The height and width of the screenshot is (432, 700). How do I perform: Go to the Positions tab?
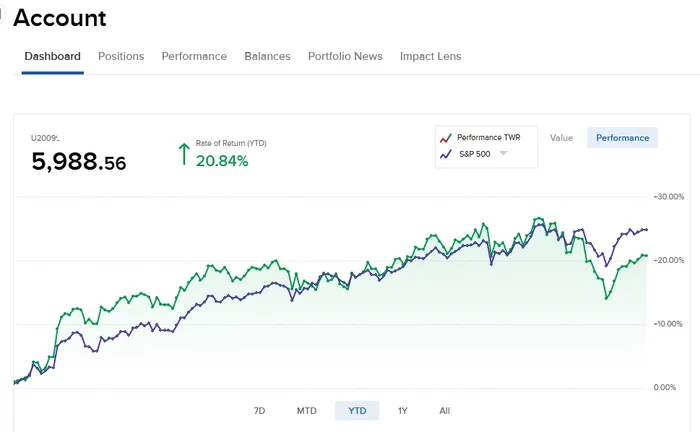tap(121, 56)
